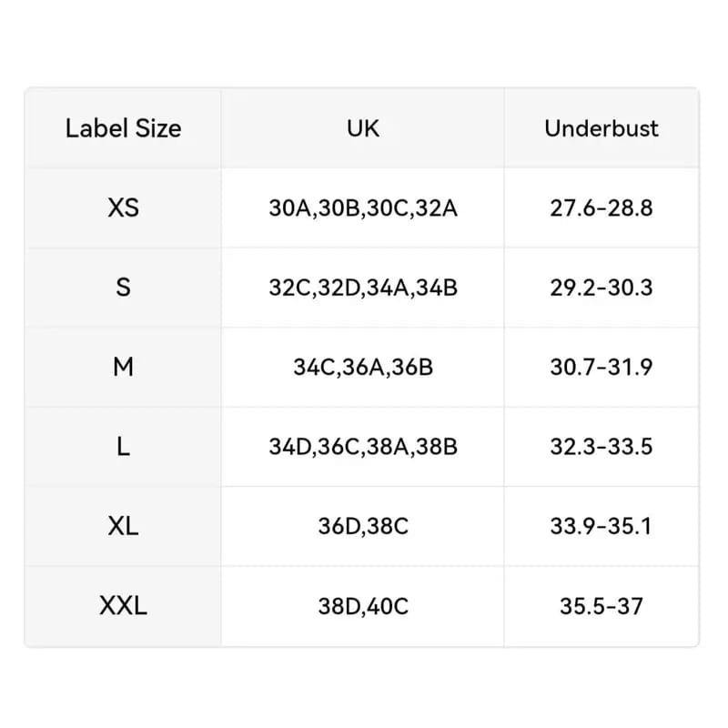Click the 34D,36C,38A,38B UK sizes cell
This screenshot has height=728, width=728.
tap(363, 447)
